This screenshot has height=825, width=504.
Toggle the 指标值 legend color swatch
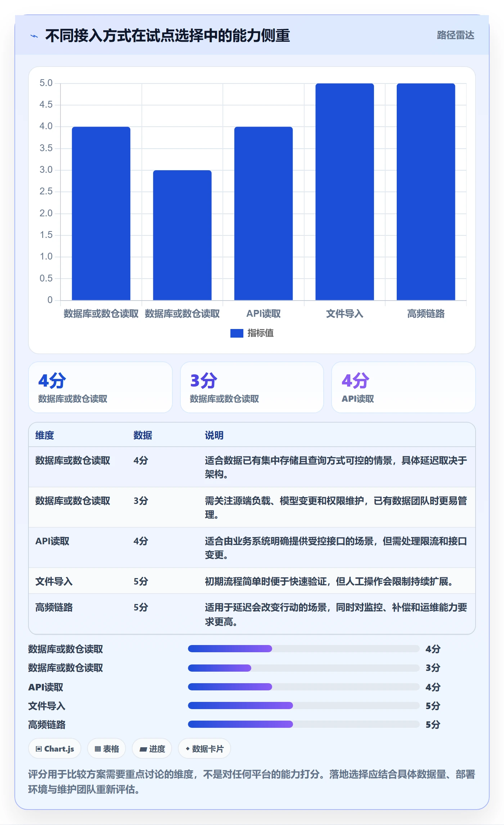(237, 333)
